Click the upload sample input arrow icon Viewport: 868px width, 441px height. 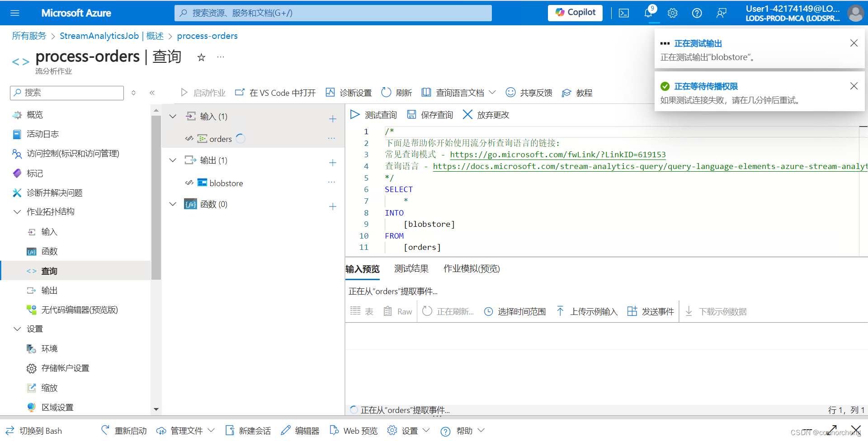560,311
